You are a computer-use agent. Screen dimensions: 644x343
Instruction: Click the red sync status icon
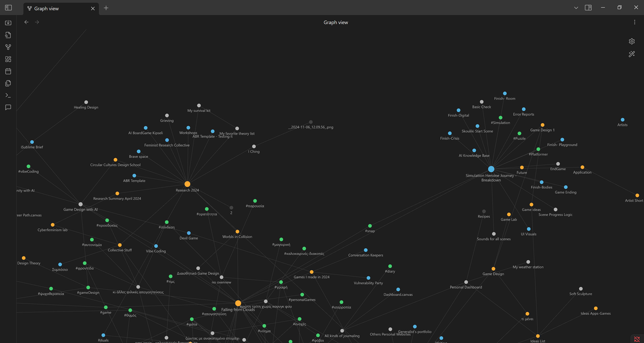[637, 339]
